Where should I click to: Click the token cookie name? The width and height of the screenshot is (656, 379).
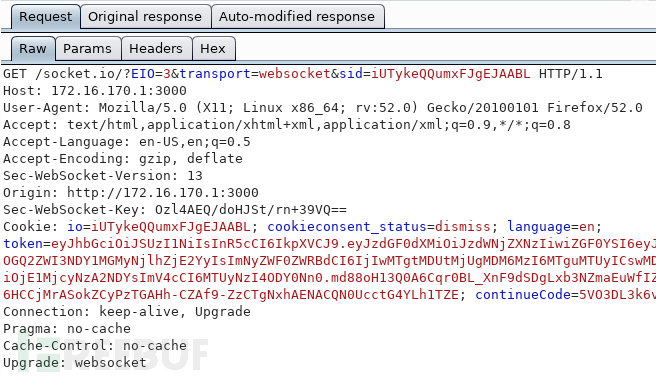point(23,243)
